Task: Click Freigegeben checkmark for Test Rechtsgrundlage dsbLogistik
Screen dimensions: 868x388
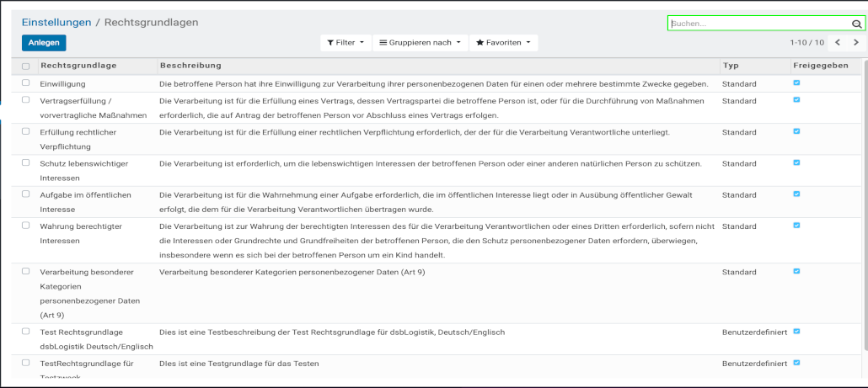Action: point(796,331)
